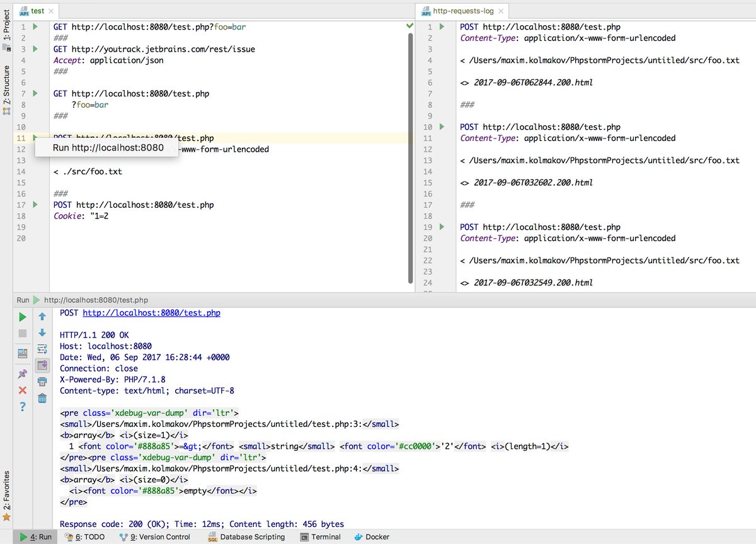Image resolution: width=756 pixels, height=544 pixels.
Task: Open the Terminal tool window
Action: [321, 537]
